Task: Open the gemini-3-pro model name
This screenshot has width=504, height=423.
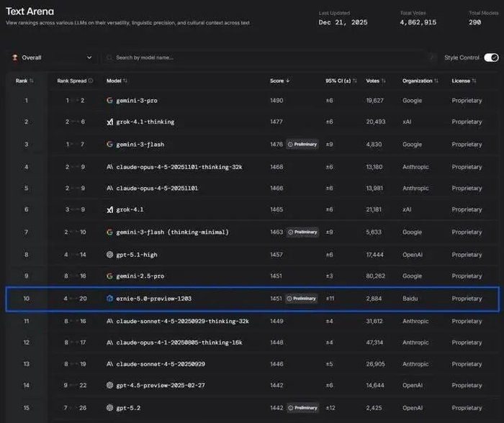Action: (x=137, y=101)
